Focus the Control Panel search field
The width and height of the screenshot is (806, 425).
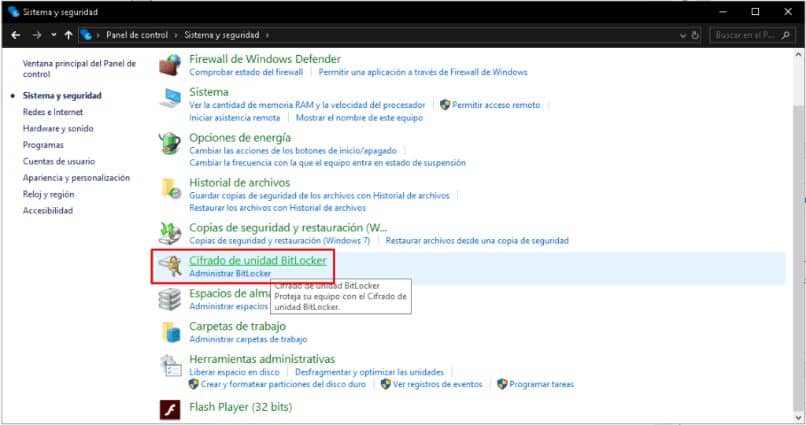[x=751, y=35]
